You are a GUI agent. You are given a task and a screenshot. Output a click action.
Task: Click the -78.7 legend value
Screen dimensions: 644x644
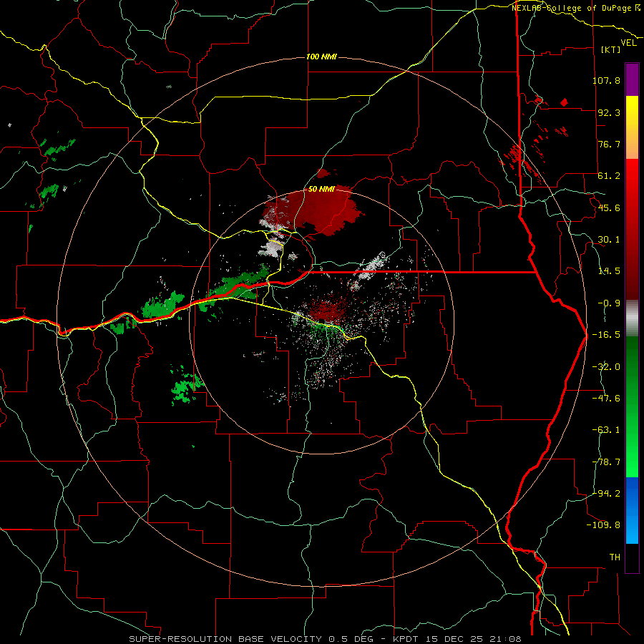(606, 462)
